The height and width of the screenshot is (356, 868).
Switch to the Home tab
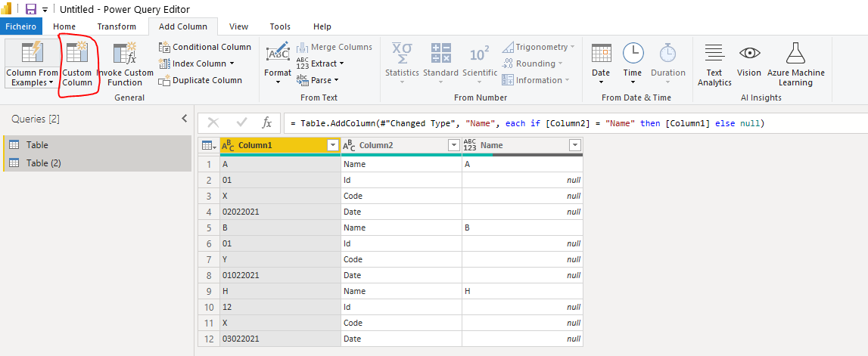pos(64,26)
